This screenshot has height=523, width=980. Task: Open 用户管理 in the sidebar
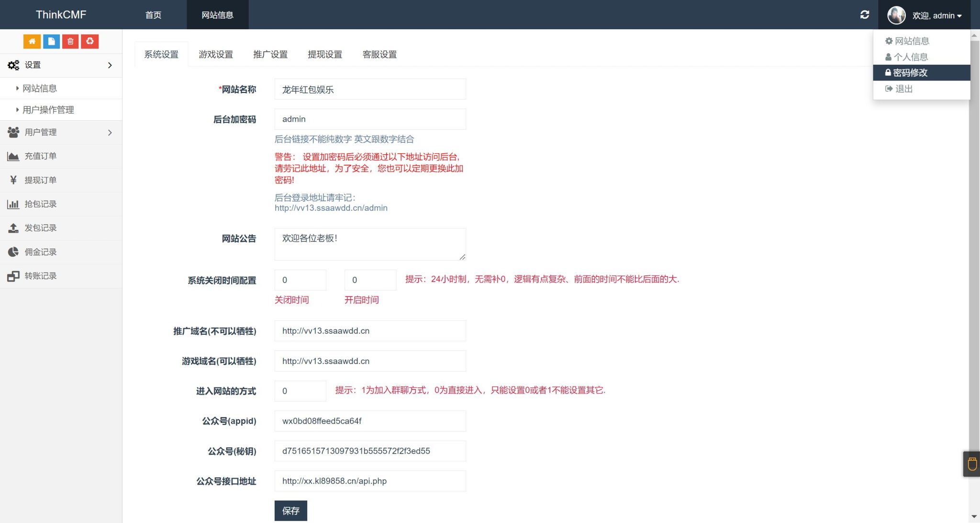[44, 132]
